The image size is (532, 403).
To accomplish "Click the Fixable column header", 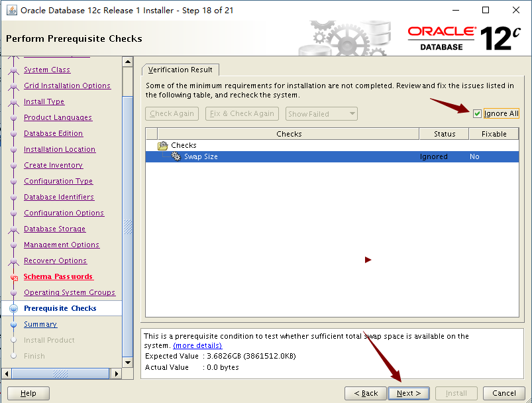I will (494, 134).
